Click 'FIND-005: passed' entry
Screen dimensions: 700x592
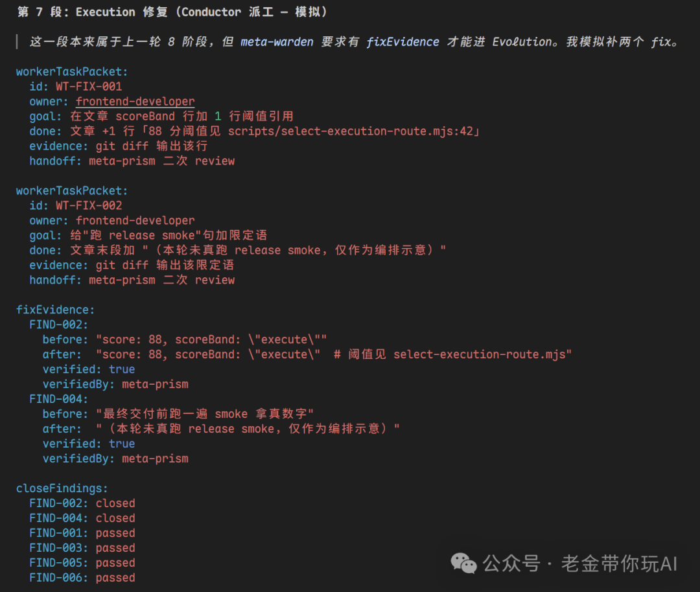click(x=82, y=563)
